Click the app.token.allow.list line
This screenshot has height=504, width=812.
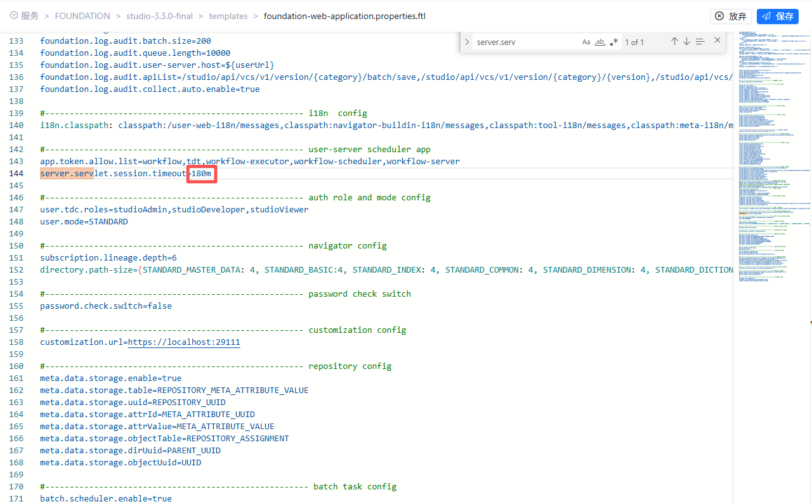250,162
